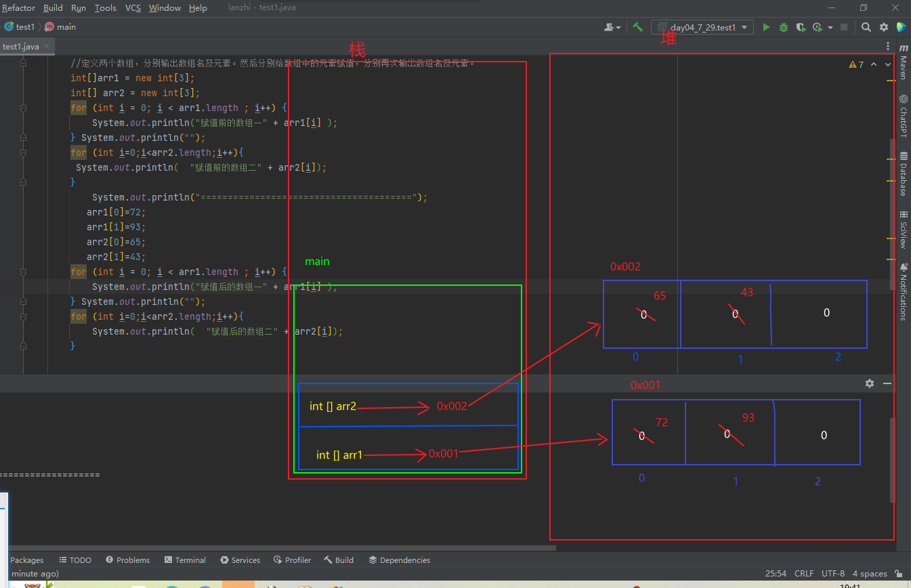Click the code line int[] arr2 = new int[3];
The height and width of the screenshot is (588, 911).
coord(135,93)
